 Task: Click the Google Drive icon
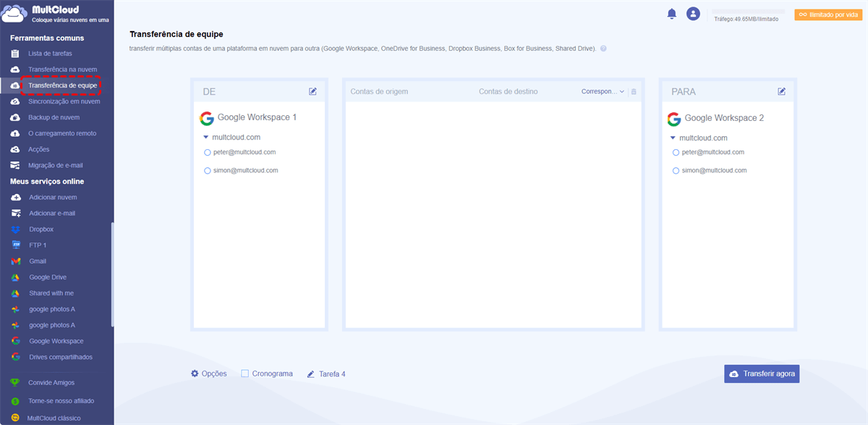pyautogui.click(x=15, y=277)
